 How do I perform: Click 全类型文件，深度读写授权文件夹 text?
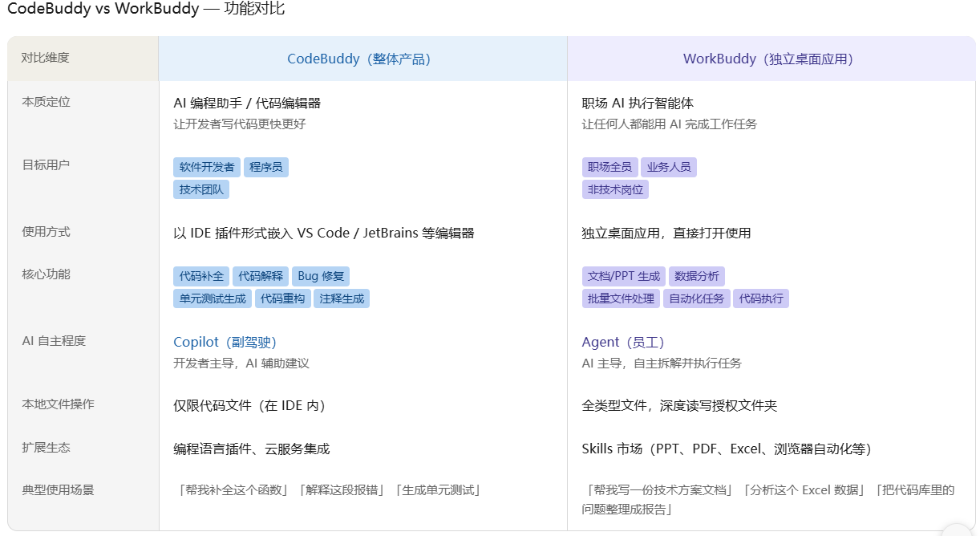point(679,405)
